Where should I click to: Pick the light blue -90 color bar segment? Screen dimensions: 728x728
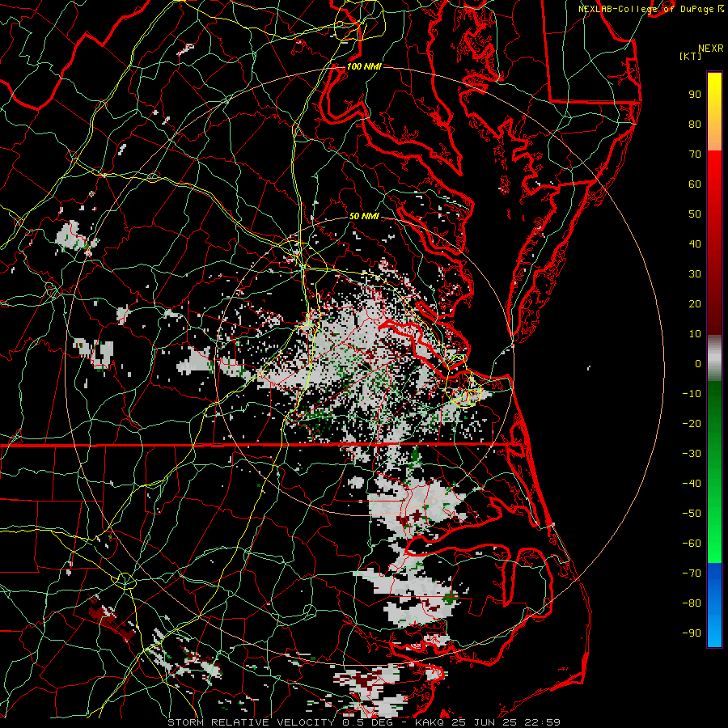(714, 629)
